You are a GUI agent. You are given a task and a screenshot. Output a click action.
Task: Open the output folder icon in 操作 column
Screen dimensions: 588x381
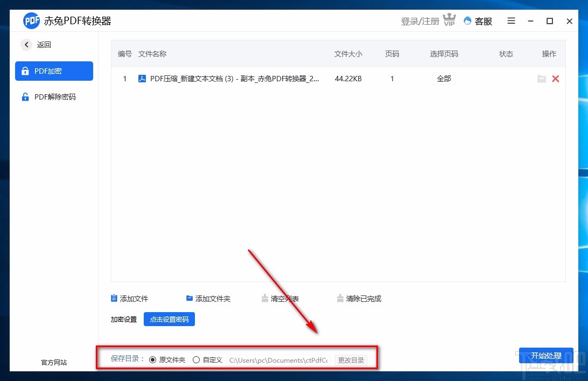[x=542, y=79]
